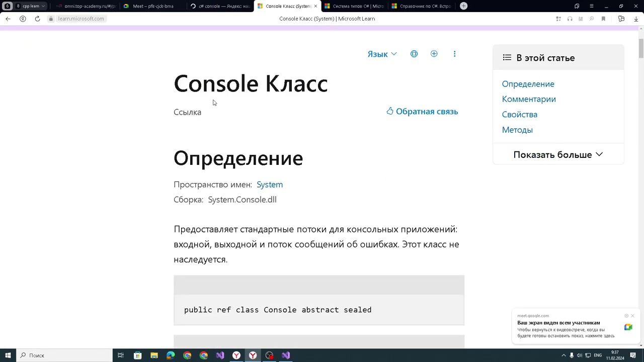Click the vertical page scrollbar thumb
The image size is (644, 362).
click(641, 48)
